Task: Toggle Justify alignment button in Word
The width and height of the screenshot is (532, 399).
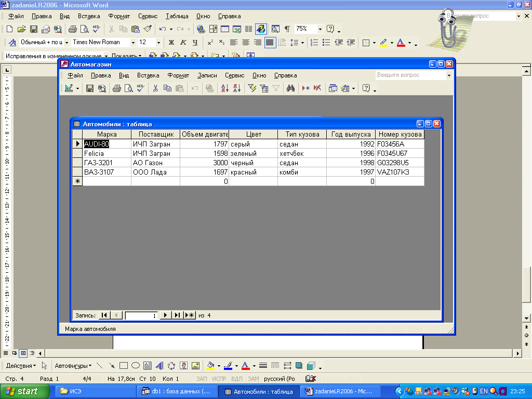Action: point(270,43)
